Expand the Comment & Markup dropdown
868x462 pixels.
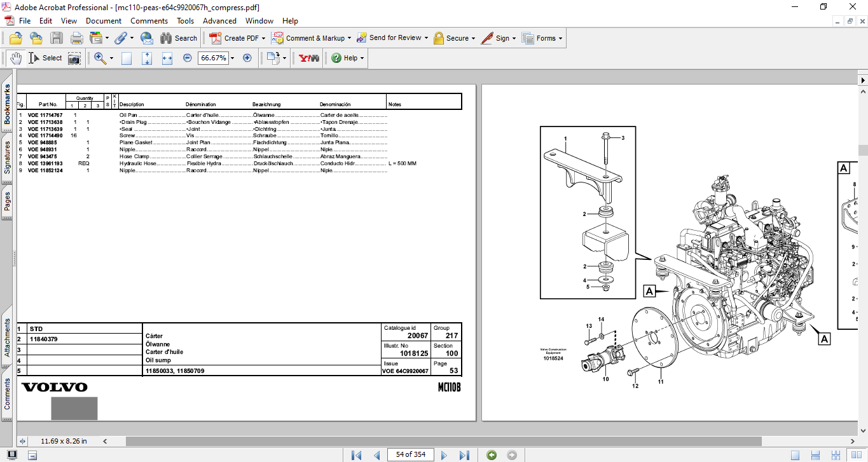[x=350, y=38]
